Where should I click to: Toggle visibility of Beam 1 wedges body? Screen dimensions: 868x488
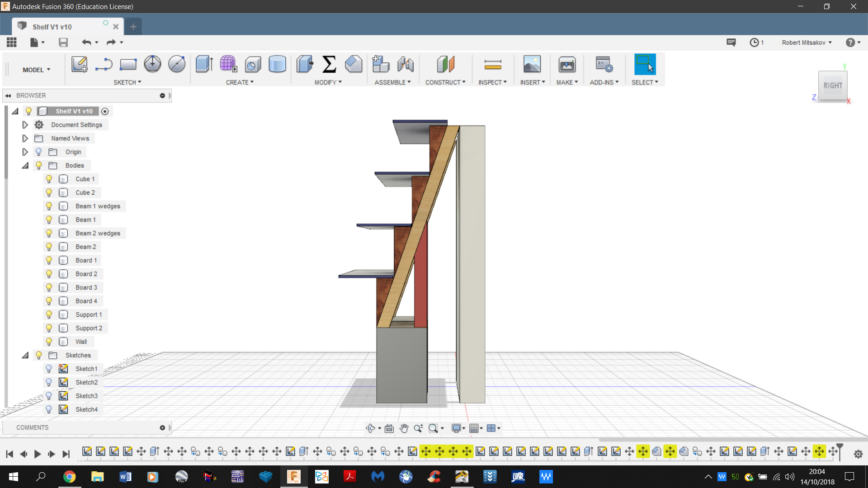[x=49, y=206]
